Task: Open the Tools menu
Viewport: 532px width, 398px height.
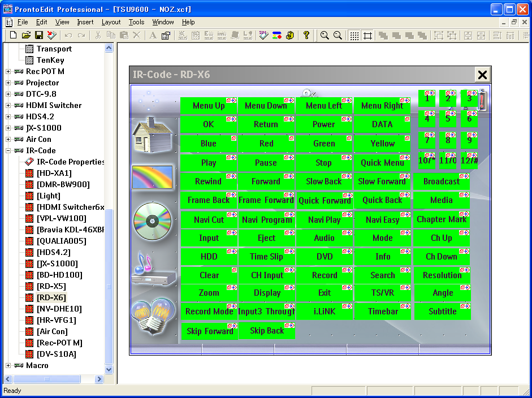Action: coord(136,22)
